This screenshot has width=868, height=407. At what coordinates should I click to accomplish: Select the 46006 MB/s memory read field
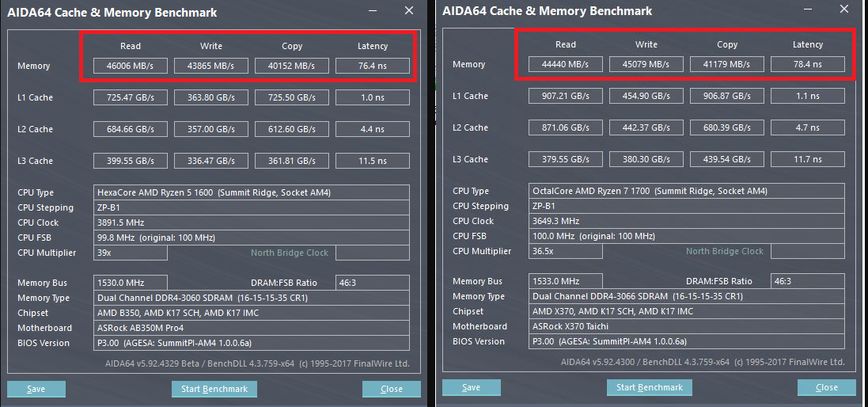pos(130,67)
